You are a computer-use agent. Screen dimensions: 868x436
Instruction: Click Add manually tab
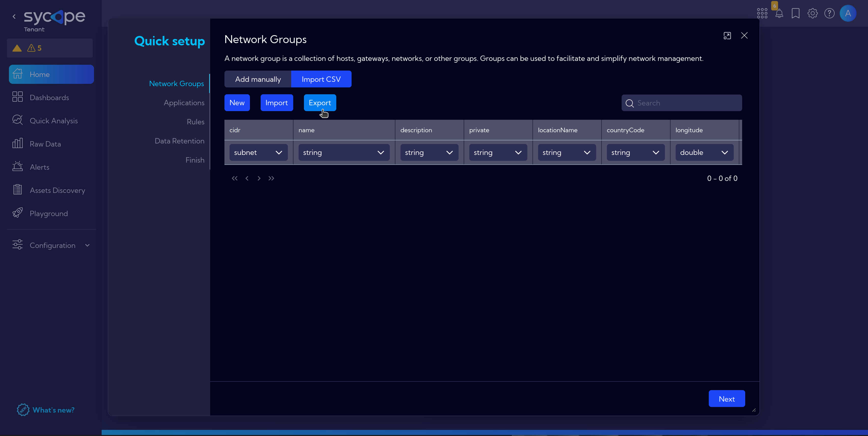tap(257, 79)
